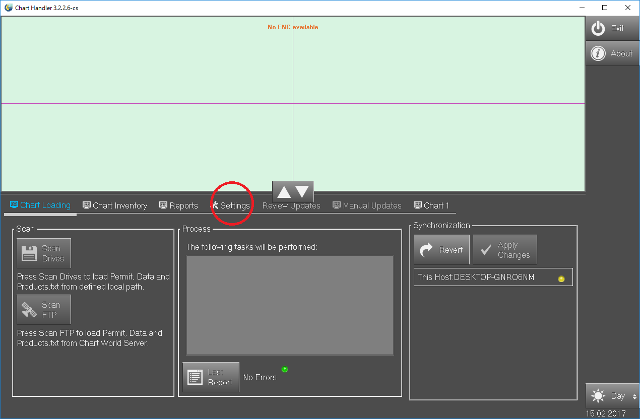This screenshot has width=640, height=419.
Task: Select the This Host DESKTOP entry
Action: pos(491,277)
